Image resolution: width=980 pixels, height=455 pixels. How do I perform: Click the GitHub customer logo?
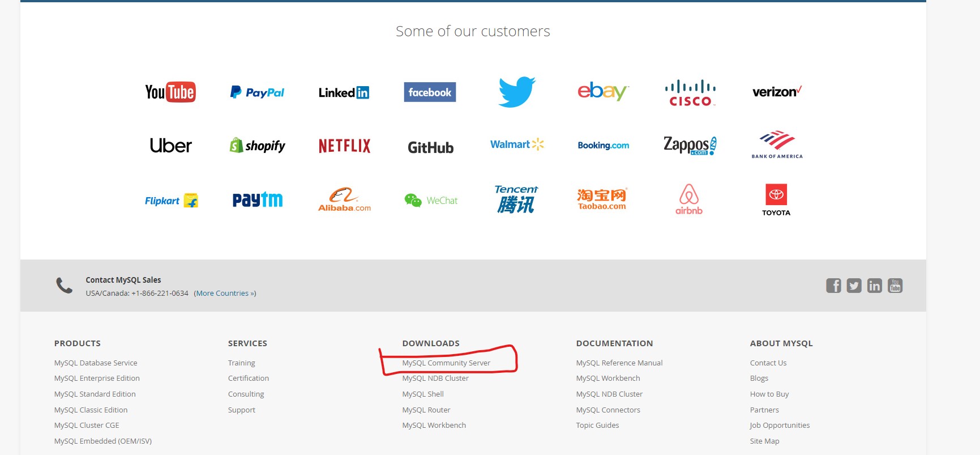pyautogui.click(x=430, y=147)
